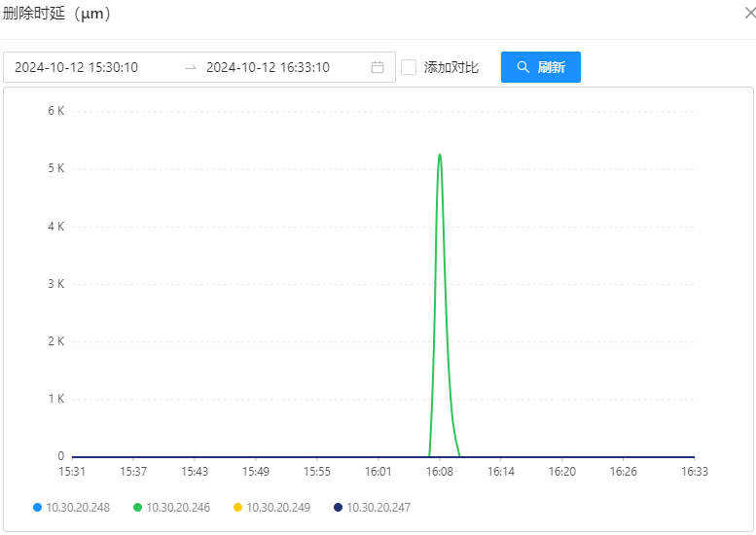Click the arrow separator between the two dates

[191, 67]
